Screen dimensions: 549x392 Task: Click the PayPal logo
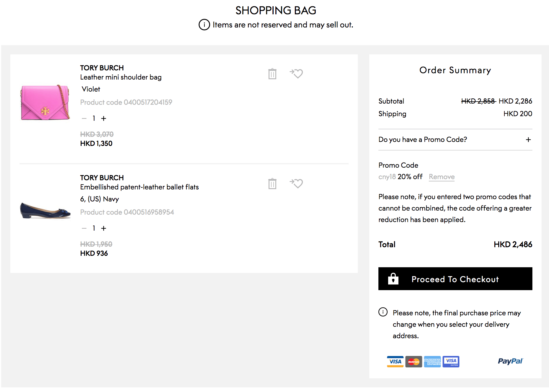coord(510,361)
